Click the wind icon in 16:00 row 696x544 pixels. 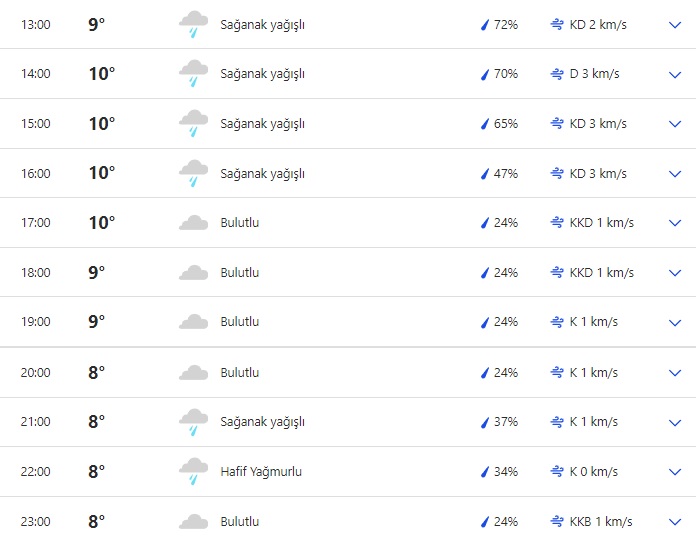557,173
